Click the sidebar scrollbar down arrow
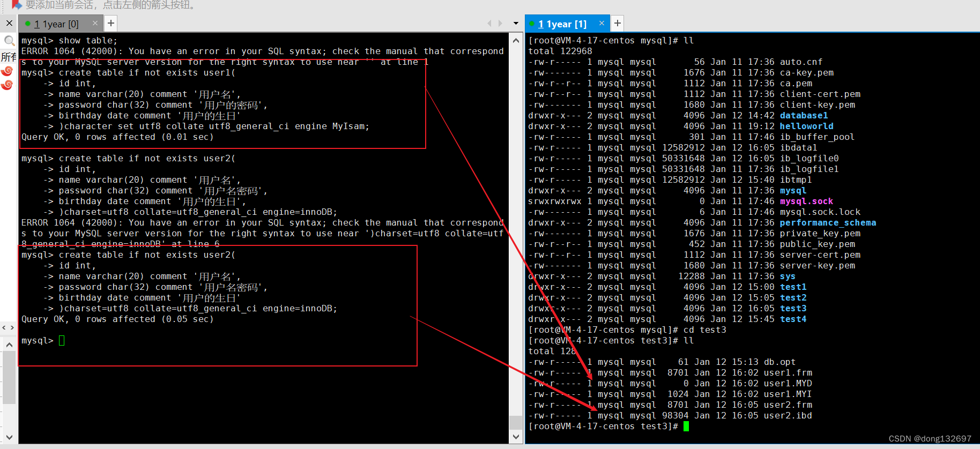 pos(9,437)
